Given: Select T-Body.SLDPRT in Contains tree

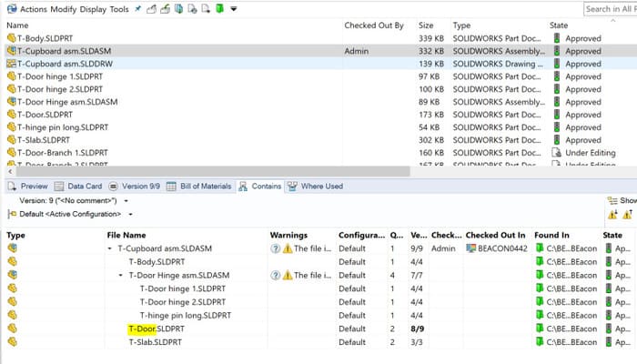Looking at the screenshot, I should coord(157,262).
